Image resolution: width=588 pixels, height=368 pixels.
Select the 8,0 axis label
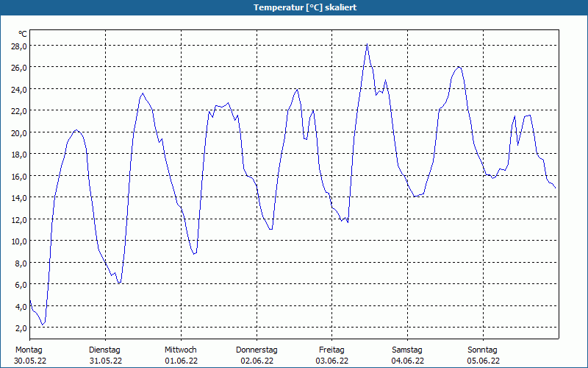[21, 263]
